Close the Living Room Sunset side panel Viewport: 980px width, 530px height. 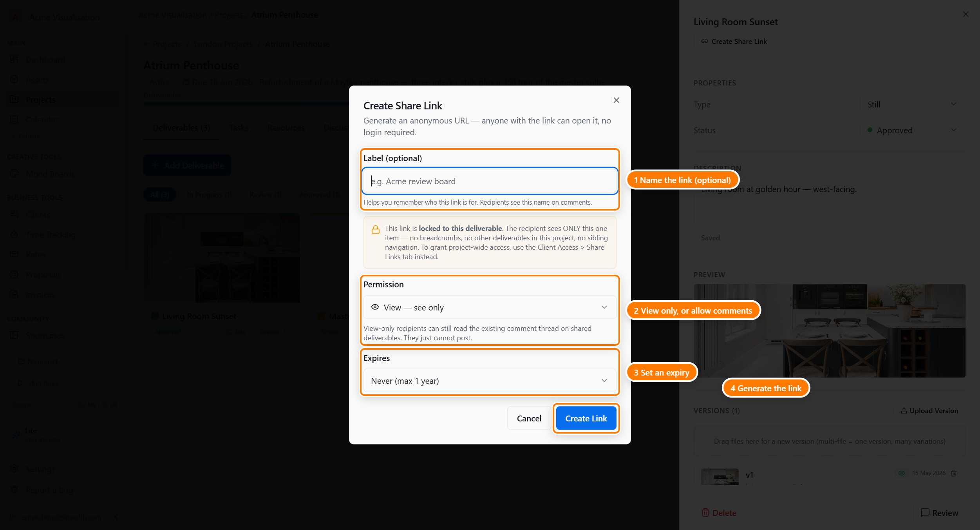point(966,14)
